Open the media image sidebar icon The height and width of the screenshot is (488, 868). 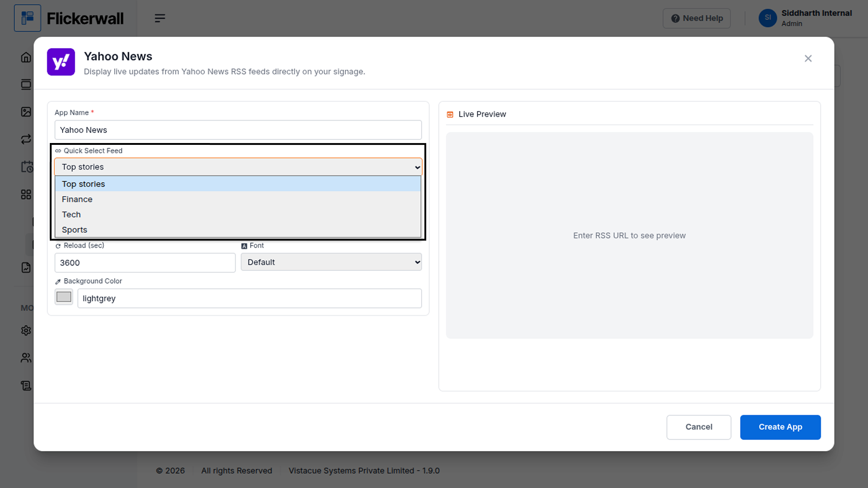click(26, 112)
